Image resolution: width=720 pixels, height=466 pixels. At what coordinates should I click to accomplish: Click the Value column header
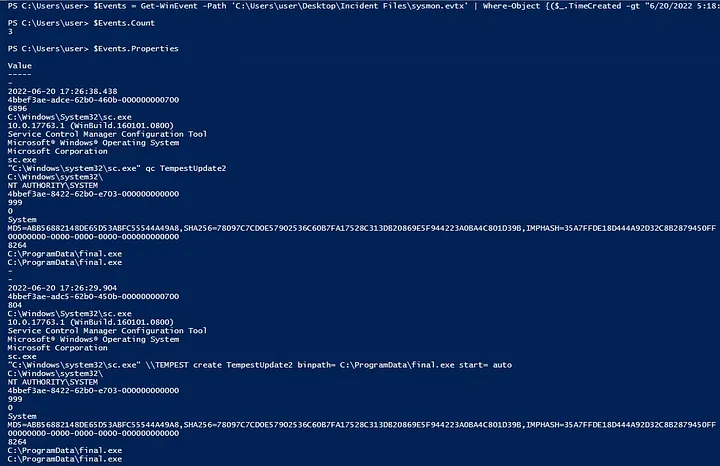coord(19,66)
